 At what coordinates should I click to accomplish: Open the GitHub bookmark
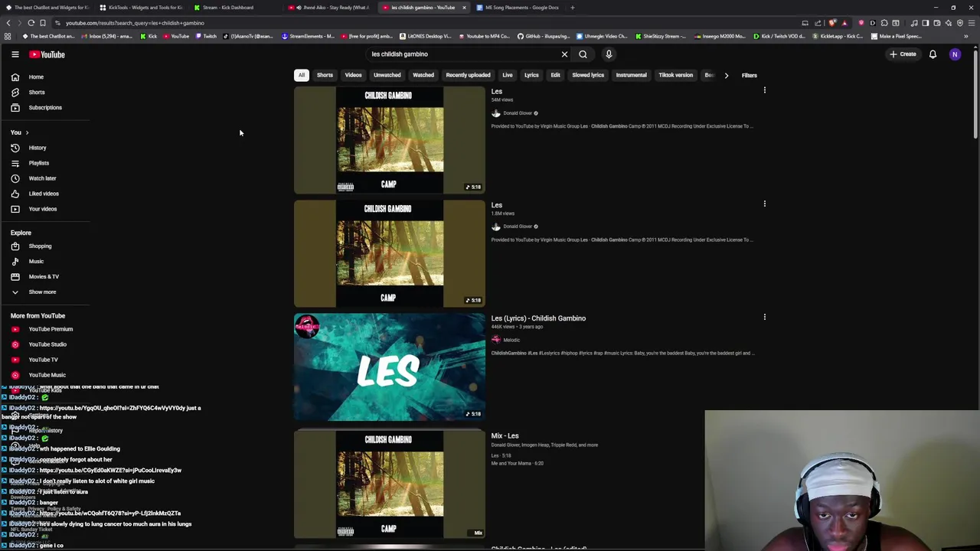pos(543,36)
